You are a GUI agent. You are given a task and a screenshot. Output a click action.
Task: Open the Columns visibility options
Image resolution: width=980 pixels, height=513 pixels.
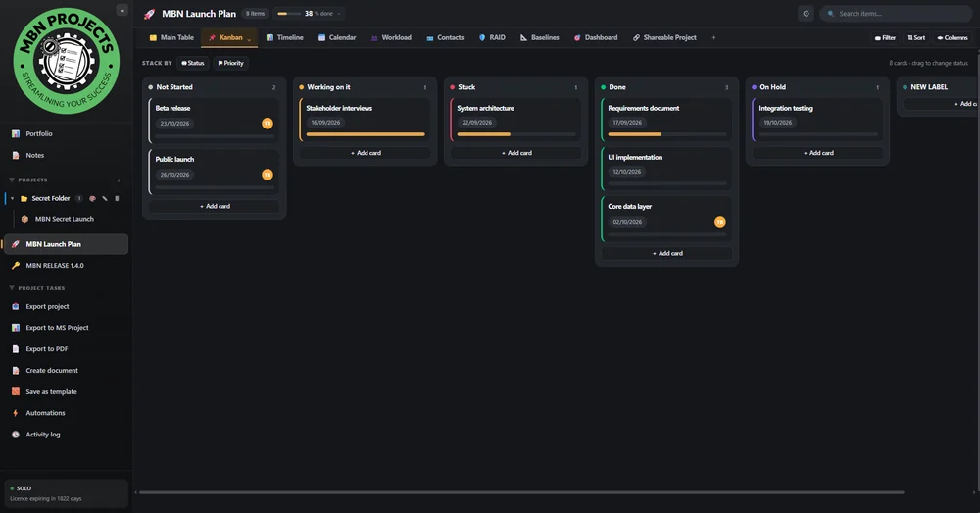[953, 37]
